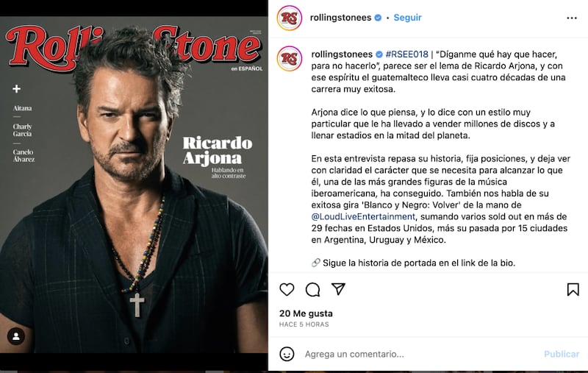Follow the account via Seguir
The width and height of the screenshot is (588, 373).
click(x=408, y=18)
